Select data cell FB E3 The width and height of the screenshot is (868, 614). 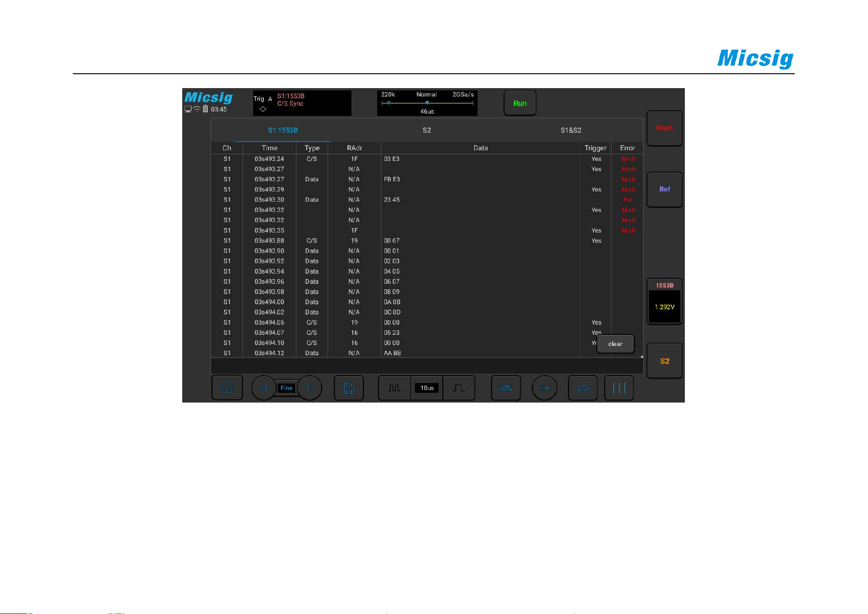(392, 179)
